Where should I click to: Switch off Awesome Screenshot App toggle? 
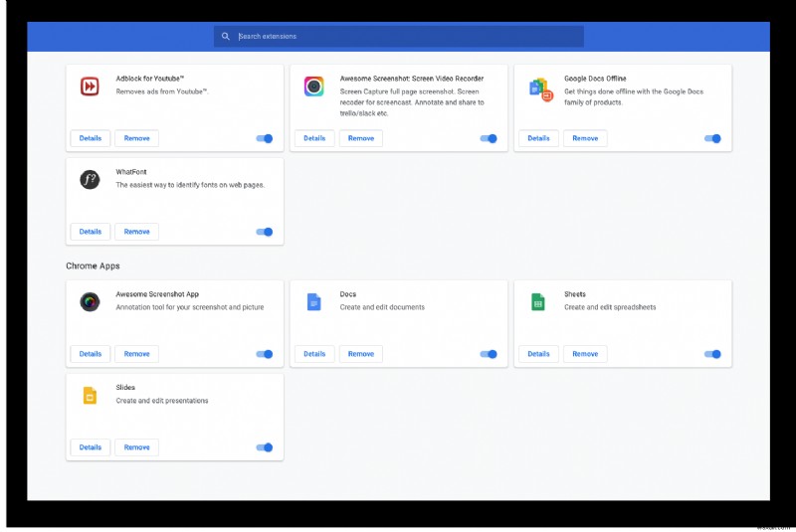tap(265, 354)
